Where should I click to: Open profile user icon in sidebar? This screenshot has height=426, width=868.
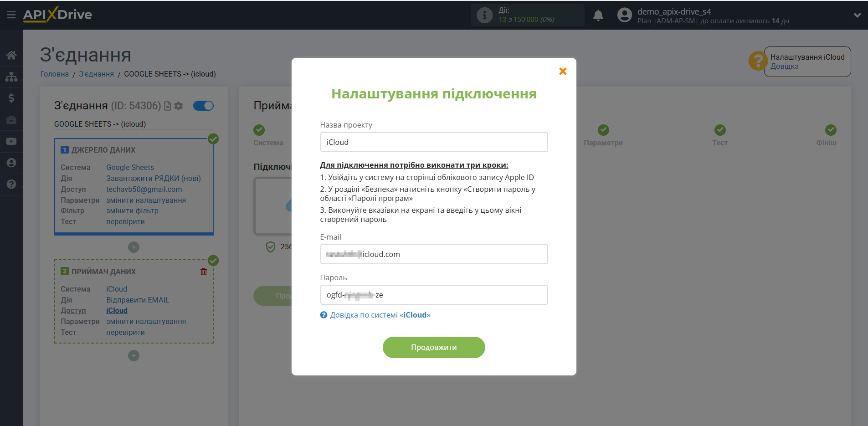11,163
